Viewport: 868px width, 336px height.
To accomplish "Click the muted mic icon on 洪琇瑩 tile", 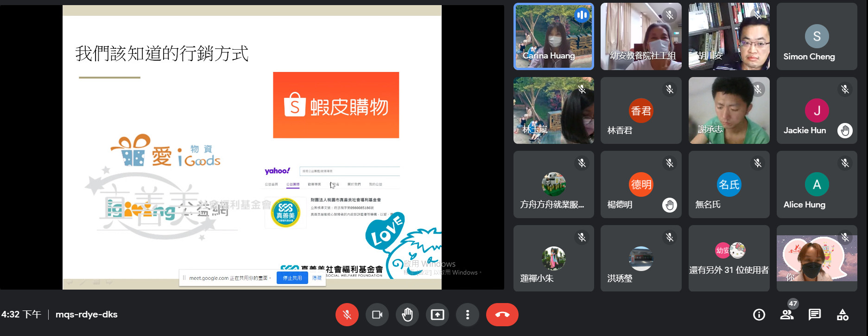I will [x=670, y=237].
